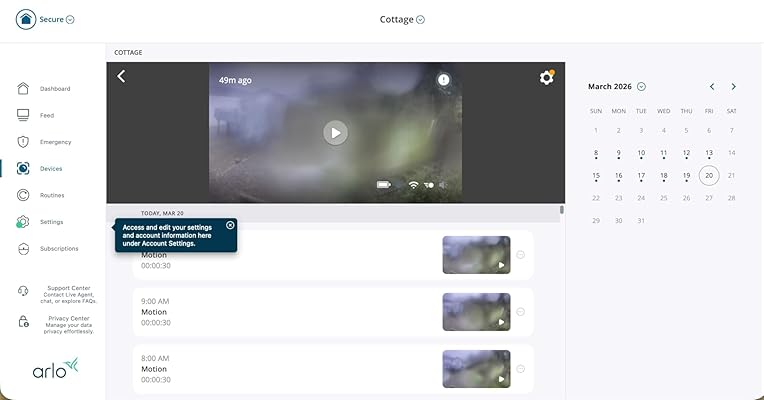This screenshot has width=764, height=400.
Task: Open options for the 9:00 AM clip
Action: [x=520, y=312]
